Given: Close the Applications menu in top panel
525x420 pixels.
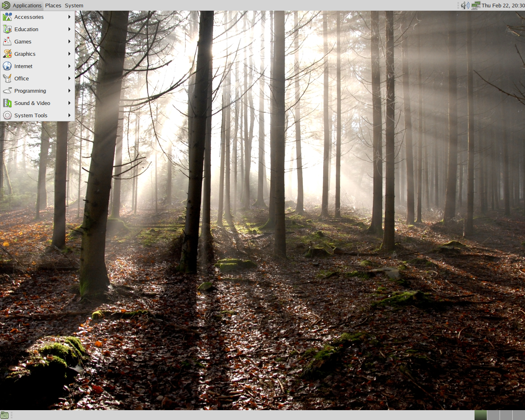Looking at the screenshot, I should (22, 5).
